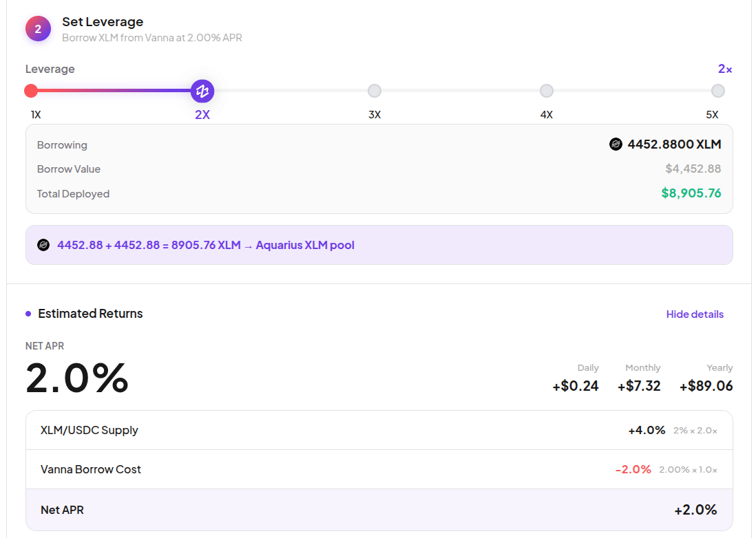Click the XLM/USDC Supply row label

[90, 430]
